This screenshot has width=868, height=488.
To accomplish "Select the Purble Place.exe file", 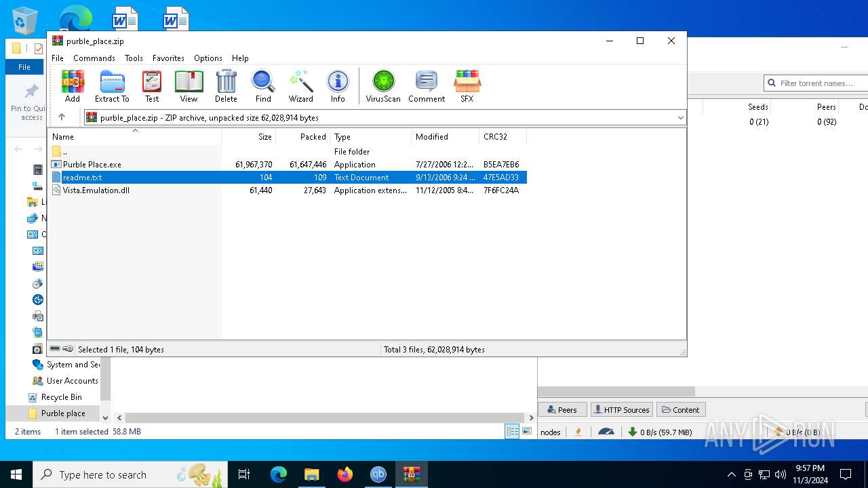I will pyautogui.click(x=92, y=165).
